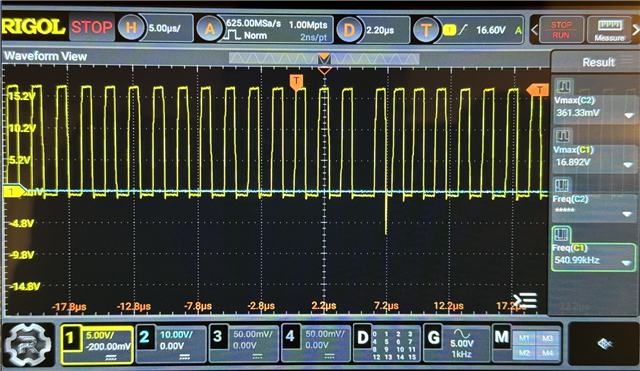Tap channel 2 scale 10.00V/
Viewport: 640px width, 371px height.
pyautogui.click(x=176, y=335)
